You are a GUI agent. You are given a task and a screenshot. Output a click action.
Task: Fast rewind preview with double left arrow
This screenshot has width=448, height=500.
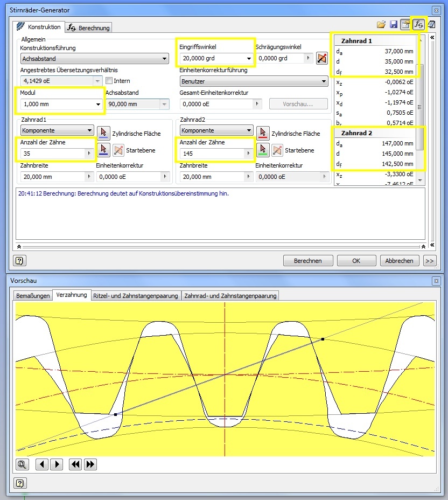(76, 464)
